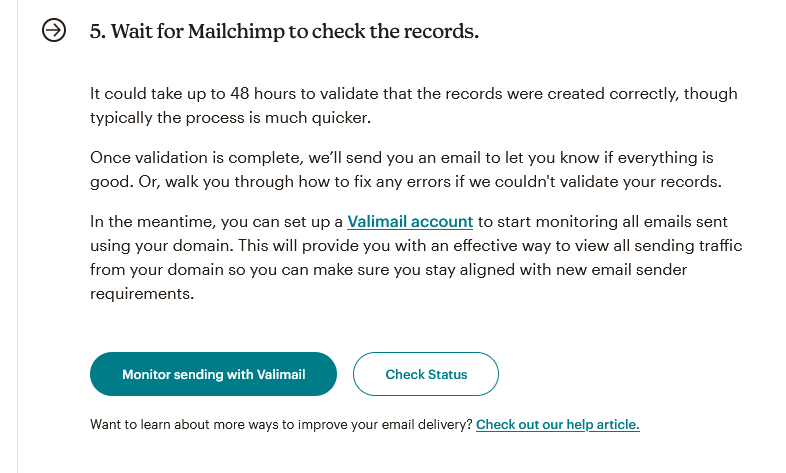Click the Check Status button
The height and width of the screenshot is (473, 786).
coord(426,375)
